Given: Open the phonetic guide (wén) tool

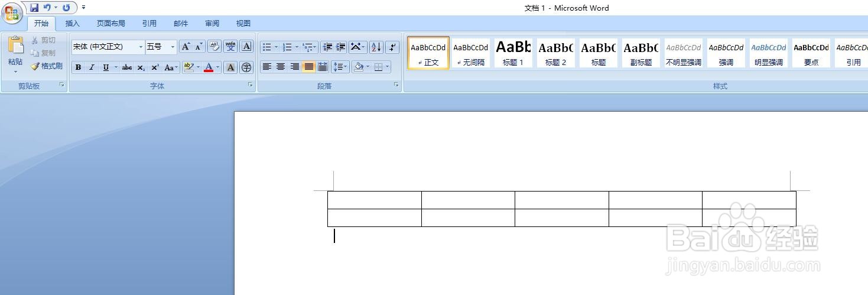Looking at the screenshot, I should (230, 47).
